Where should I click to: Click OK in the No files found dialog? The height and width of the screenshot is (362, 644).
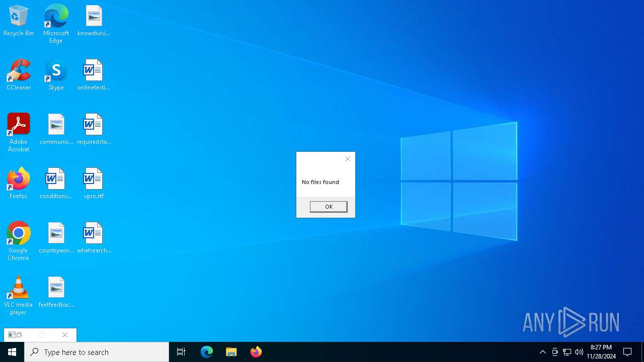[329, 207]
